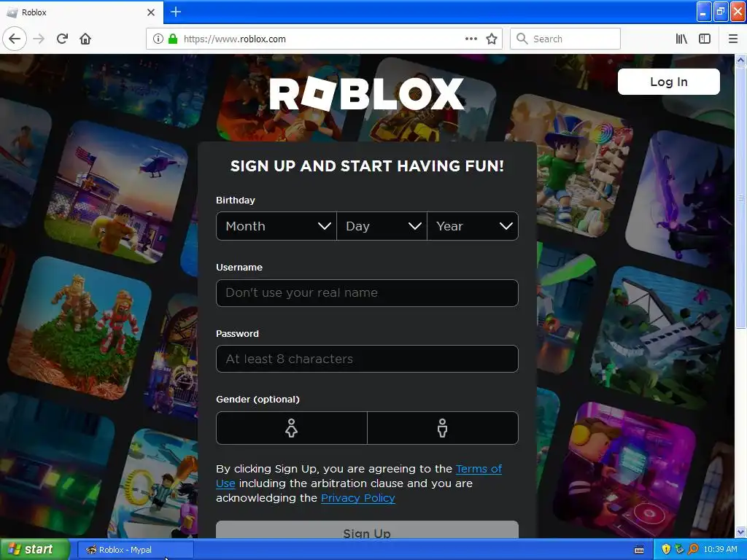This screenshot has height=560, width=747.
Task: Click the vertical scrollbar thumb
Action: click(741, 197)
